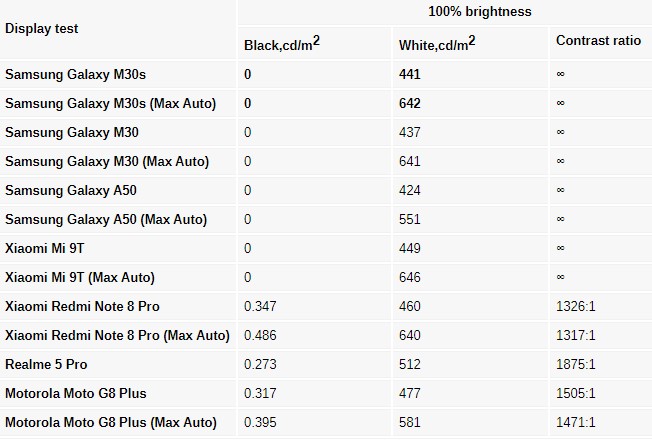This screenshot has width=652, height=440.
Task: Click the Motorola Moto G8 Plus label
Action: pos(76,393)
